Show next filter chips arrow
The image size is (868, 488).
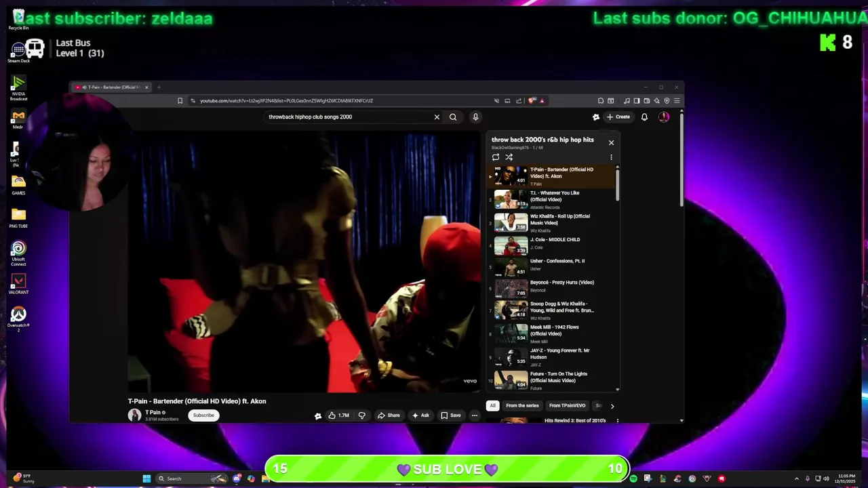pos(612,406)
